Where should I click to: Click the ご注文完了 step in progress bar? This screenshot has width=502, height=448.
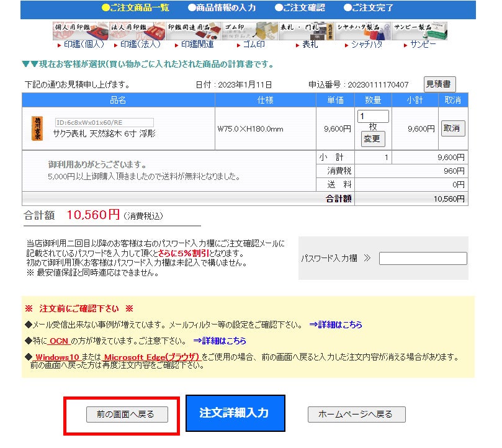(368, 7)
